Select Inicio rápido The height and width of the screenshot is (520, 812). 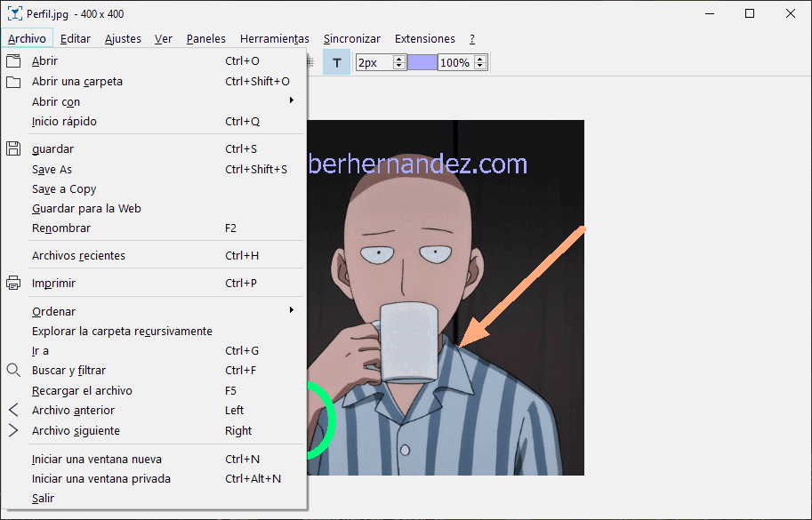154,122
